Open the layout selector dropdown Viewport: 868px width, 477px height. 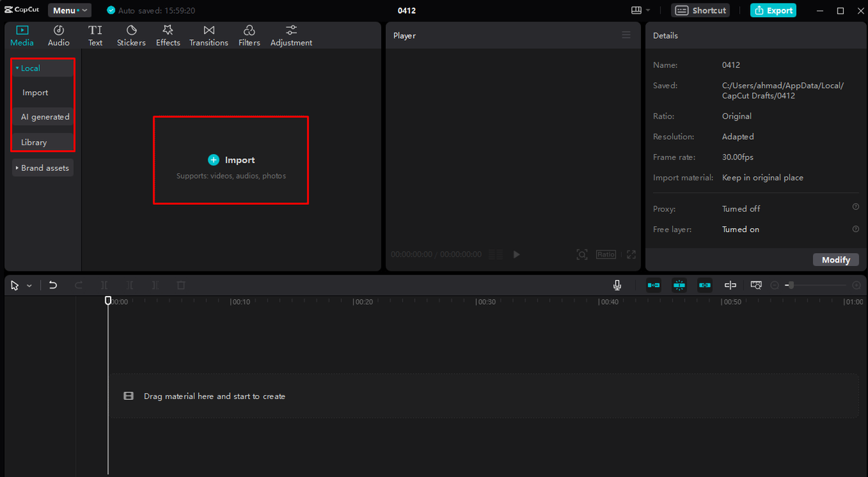tap(641, 10)
